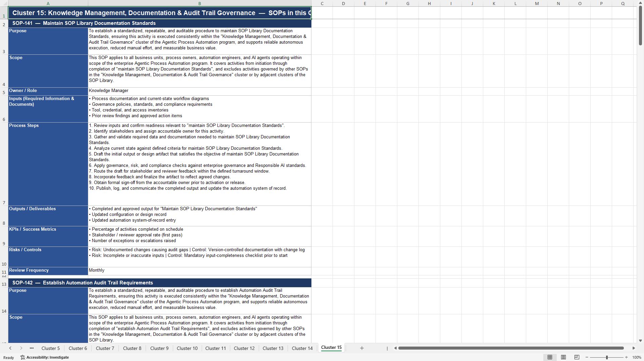This screenshot has width=644, height=361.
Task: Select the SOP-141 heading row cell
Action: (x=160, y=23)
